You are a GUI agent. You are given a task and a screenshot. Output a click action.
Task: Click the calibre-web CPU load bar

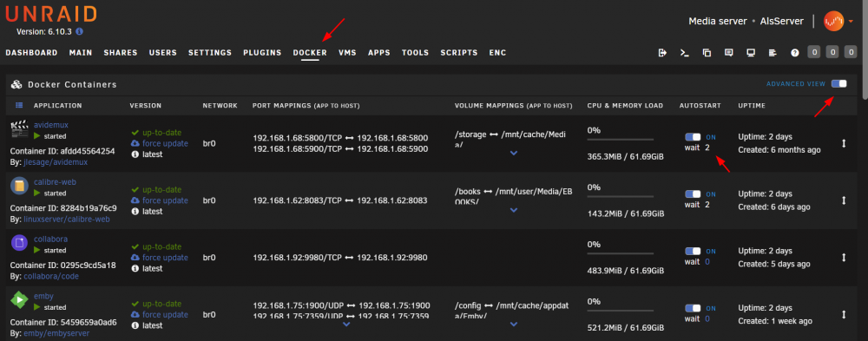pyautogui.click(x=620, y=196)
